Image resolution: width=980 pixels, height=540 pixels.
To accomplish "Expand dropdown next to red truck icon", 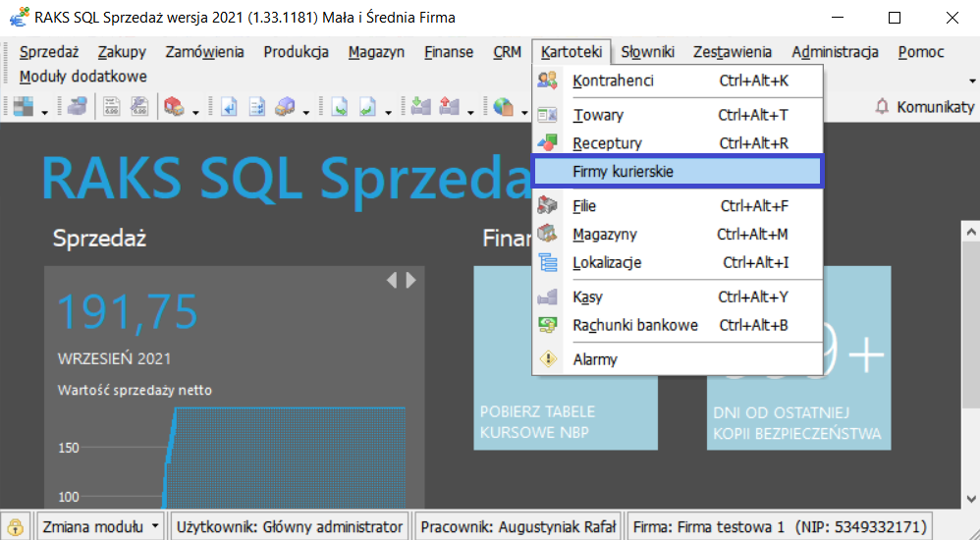I will 195,113.
